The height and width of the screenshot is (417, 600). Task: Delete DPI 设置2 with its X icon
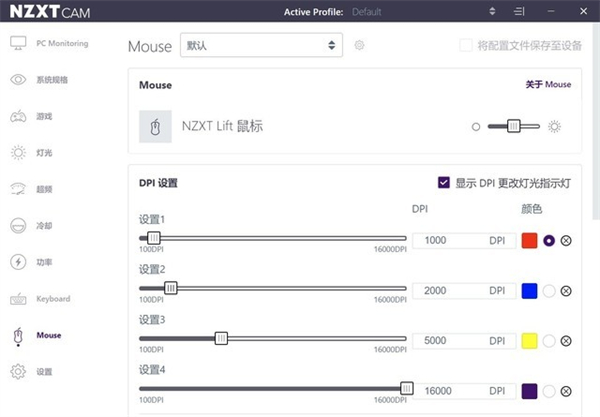(566, 290)
